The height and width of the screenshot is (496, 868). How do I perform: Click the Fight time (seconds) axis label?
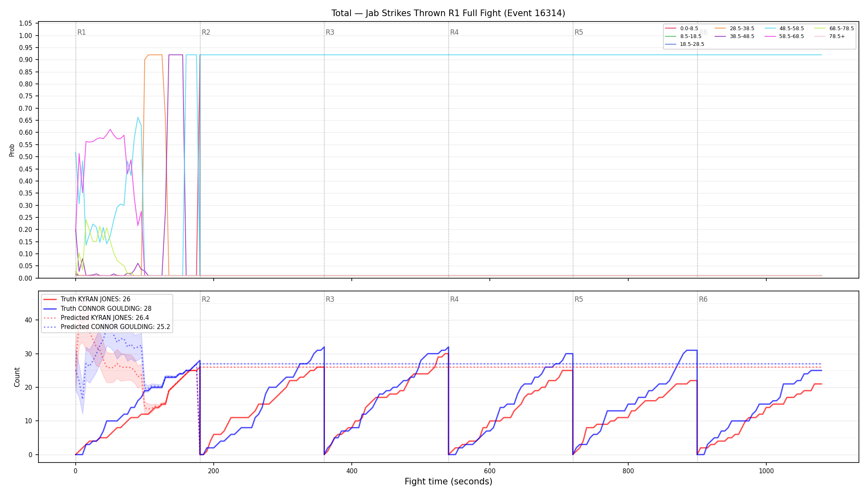pyautogui.click(x=448, y=482)
